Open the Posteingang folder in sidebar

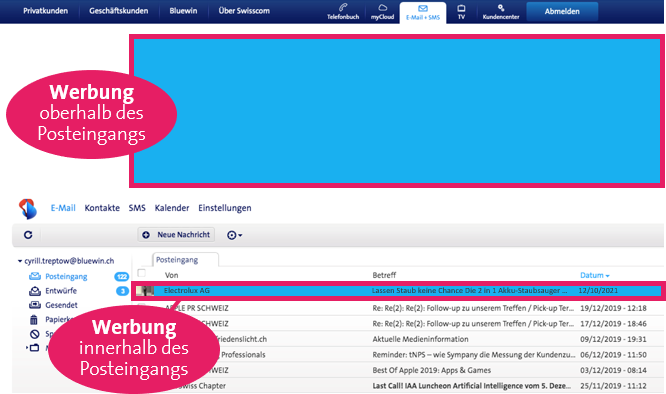[x=66, y=276]
